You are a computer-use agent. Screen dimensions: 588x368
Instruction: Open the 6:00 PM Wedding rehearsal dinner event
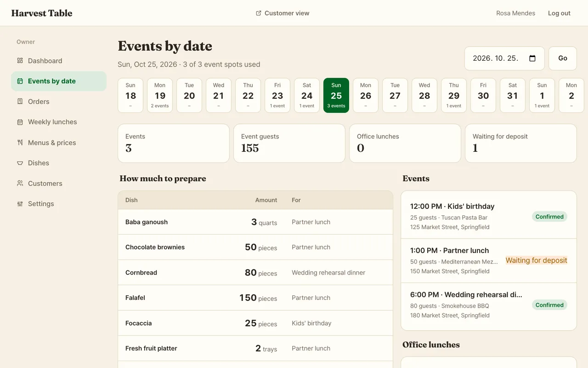point(489,305)
